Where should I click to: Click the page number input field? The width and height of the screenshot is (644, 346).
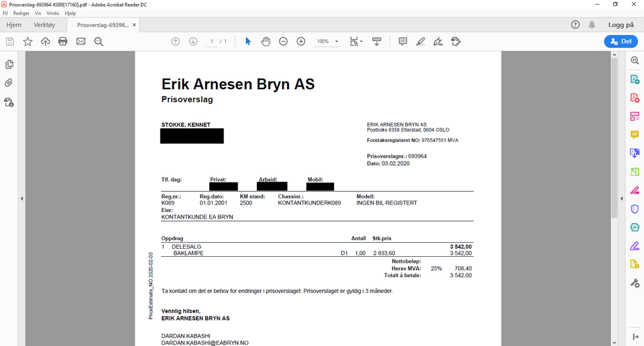(x=211, y=42)
